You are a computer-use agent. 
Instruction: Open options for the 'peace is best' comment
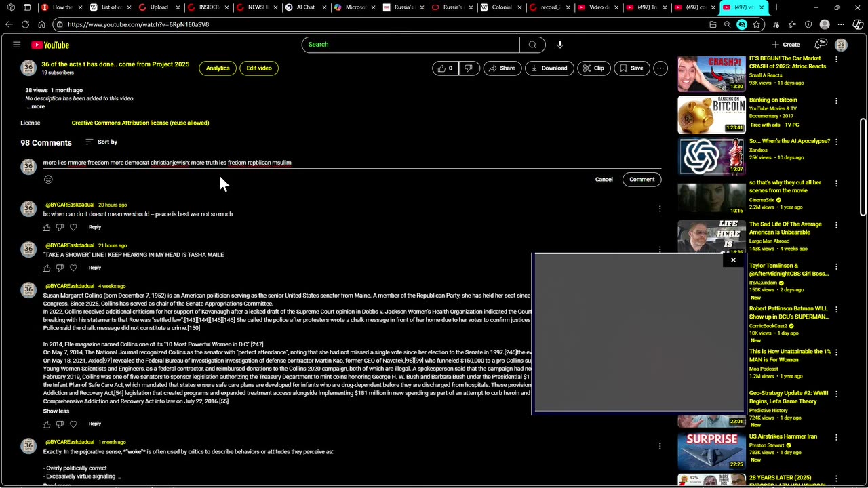click(x=660, y=209)
